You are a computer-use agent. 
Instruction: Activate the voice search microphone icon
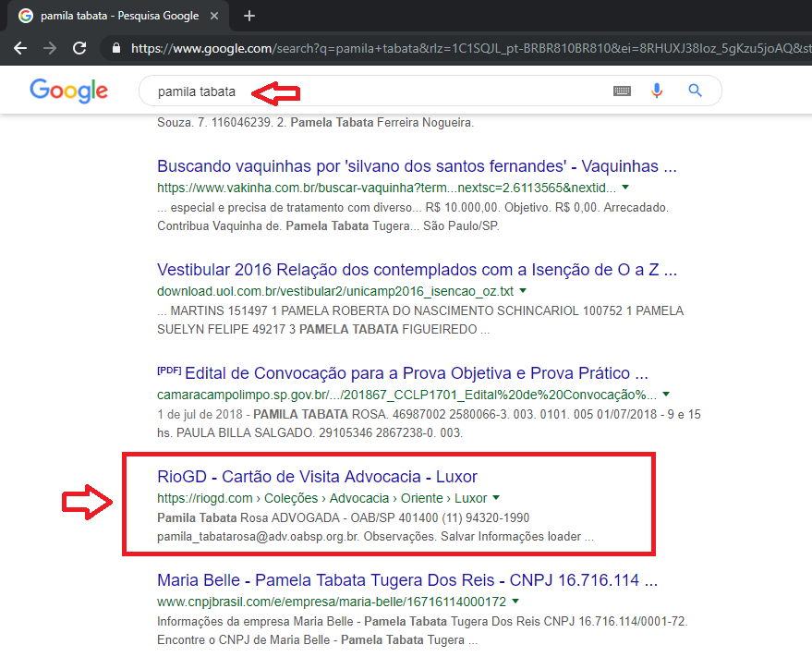[x=657, y=89]
